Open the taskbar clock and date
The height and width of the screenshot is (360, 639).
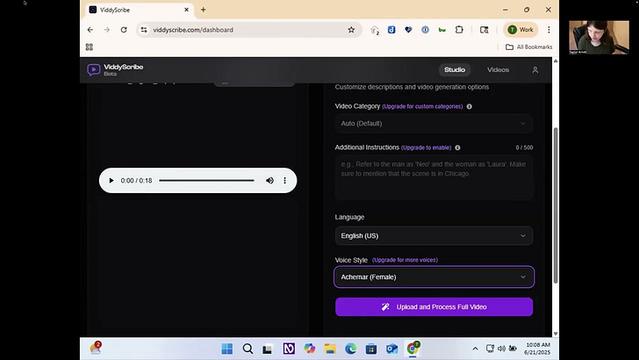pos(538,349)
